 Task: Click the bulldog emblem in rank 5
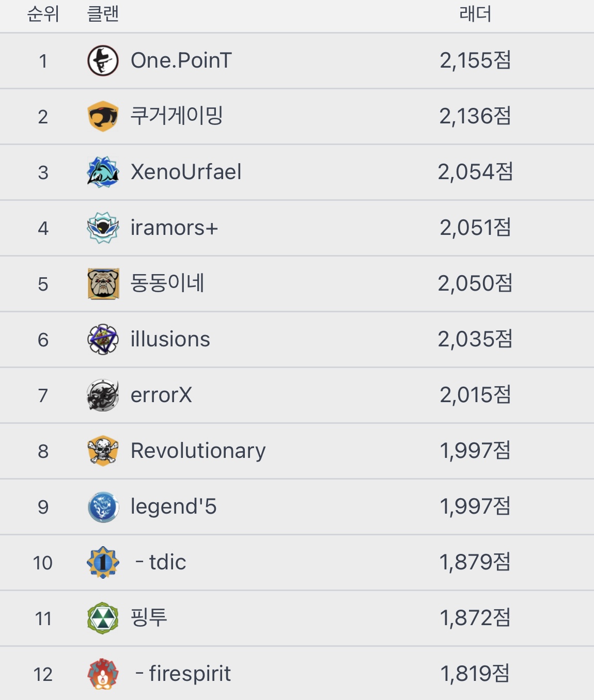point(103,283)
